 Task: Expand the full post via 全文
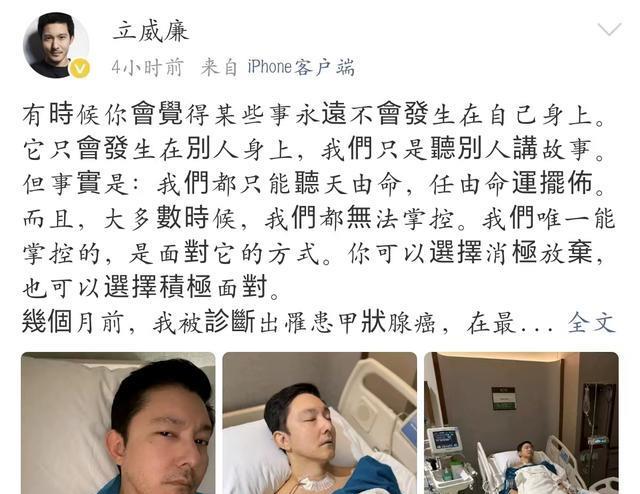click(591, 323)
